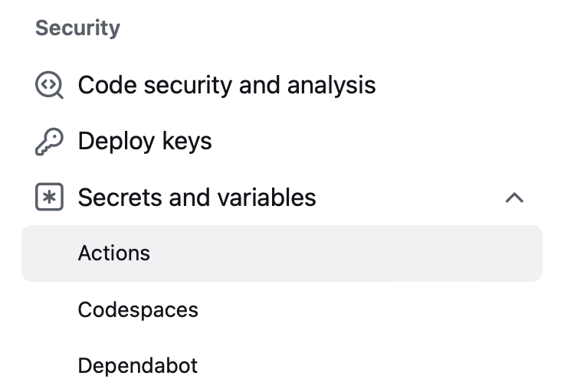Choose the Deploy keys sidebar entry
The image size is (564, 392).
(145, 141)
